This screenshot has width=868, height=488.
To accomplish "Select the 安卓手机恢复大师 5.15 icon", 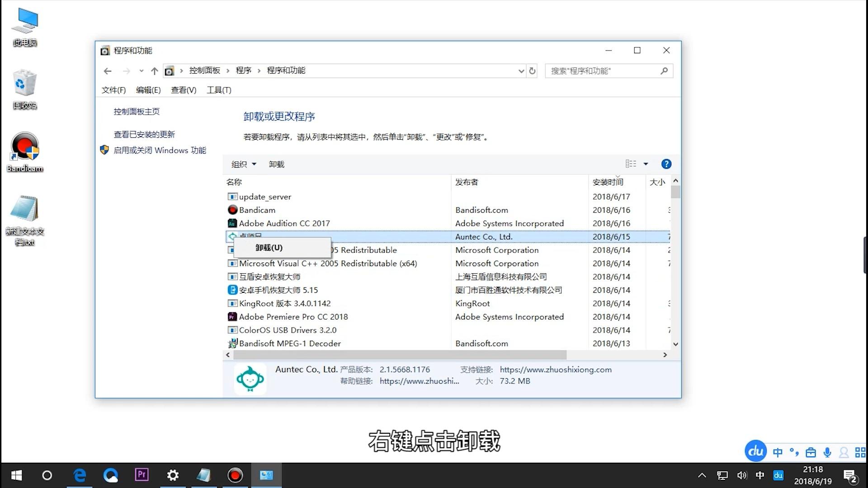I will 232,290.
